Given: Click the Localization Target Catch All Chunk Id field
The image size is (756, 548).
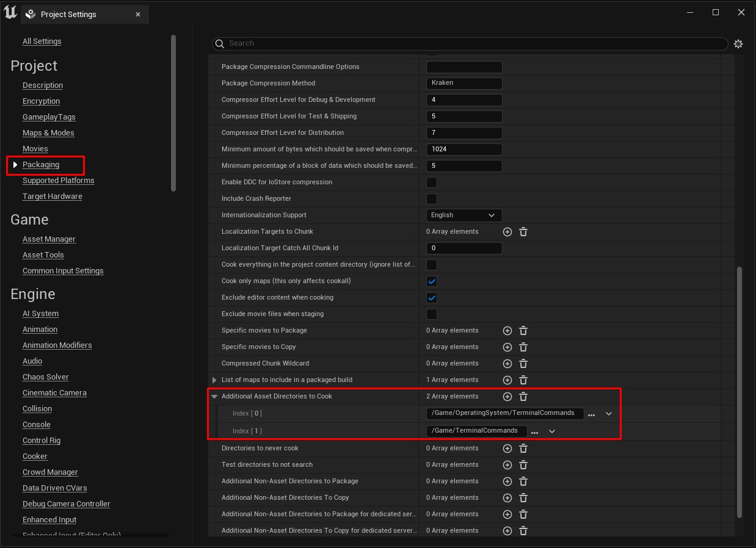Looking at the screenshot, I should point(464,248).
